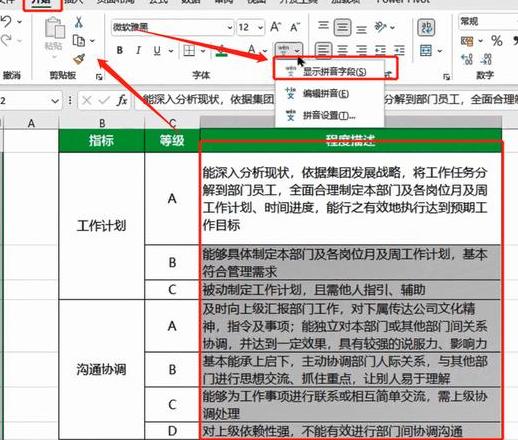
Task: Open the font size 12 dropdown
Action: point(260,27)
